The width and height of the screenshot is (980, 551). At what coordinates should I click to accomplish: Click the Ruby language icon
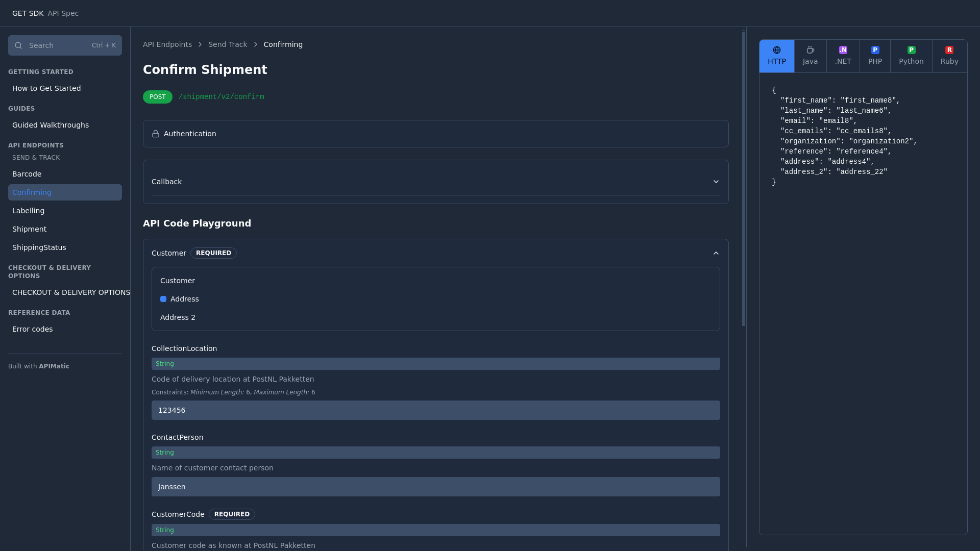click(x=949, y=50)
